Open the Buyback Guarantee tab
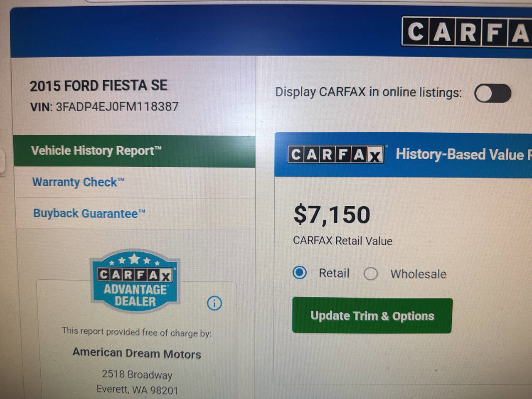This screenshot has width=532, height=399. [x=89, y=213]
